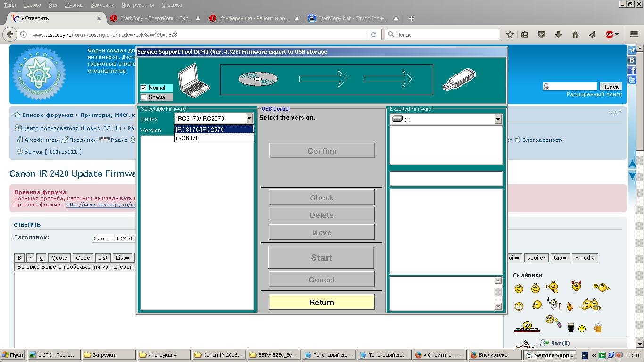Go to the Firefox home page icon

click(x=575, y=34)
